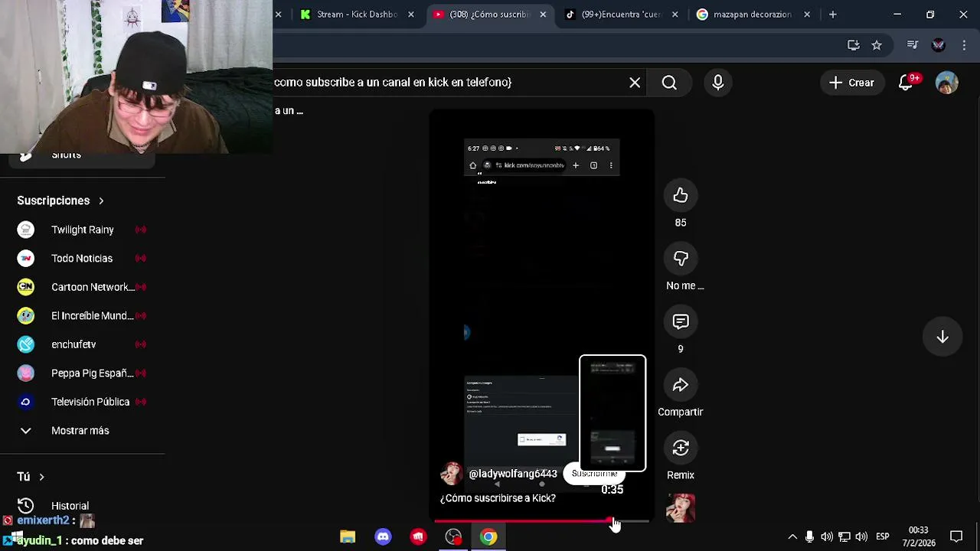The image size is (980, 551).
Task: Open Chrome media control button
Action: [x=913, y=45]
